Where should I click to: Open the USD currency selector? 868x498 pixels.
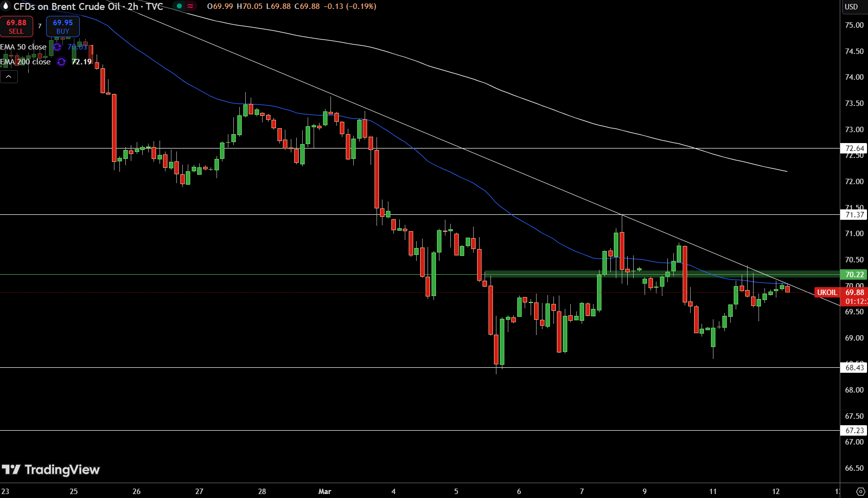point(851,6)
